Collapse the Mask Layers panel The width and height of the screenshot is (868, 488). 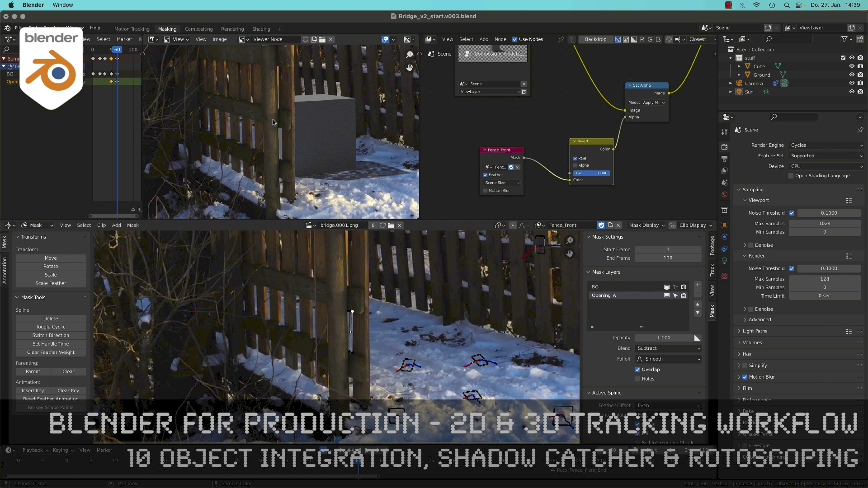(589, 272)
